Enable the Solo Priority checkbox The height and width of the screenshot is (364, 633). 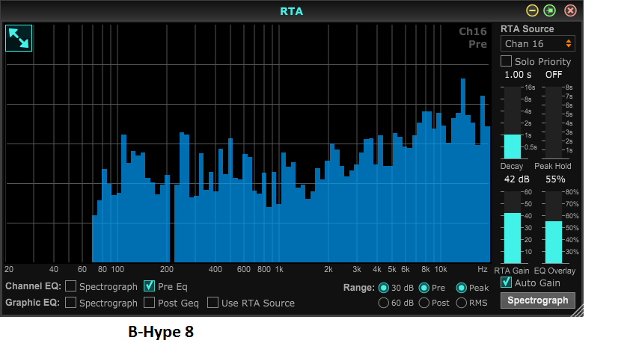pos(506,61)
